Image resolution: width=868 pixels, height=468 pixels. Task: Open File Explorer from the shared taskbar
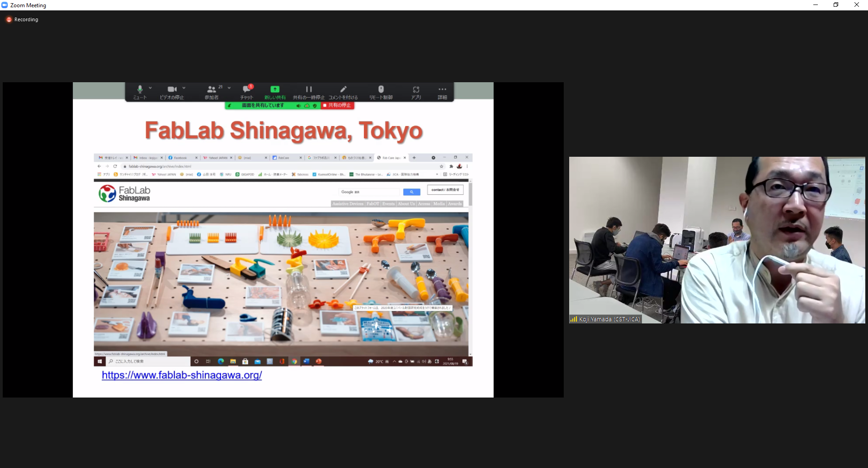[x=233, y=361]
